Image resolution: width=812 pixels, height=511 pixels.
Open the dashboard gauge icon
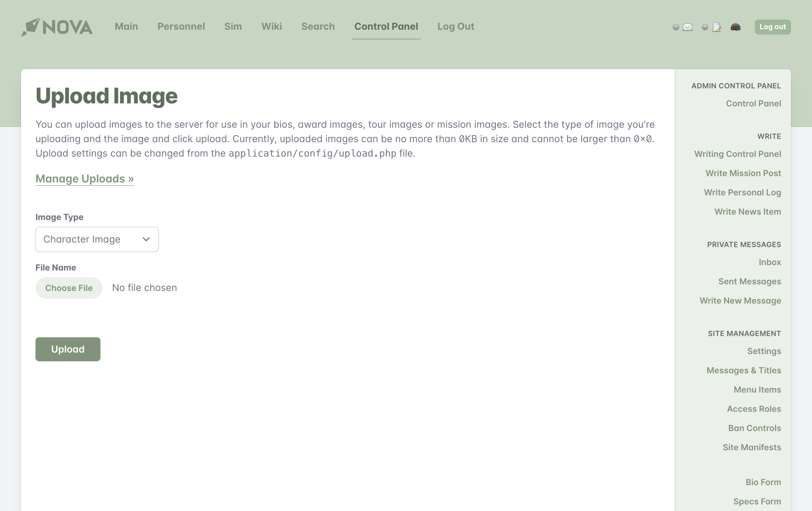coord(735,27)
